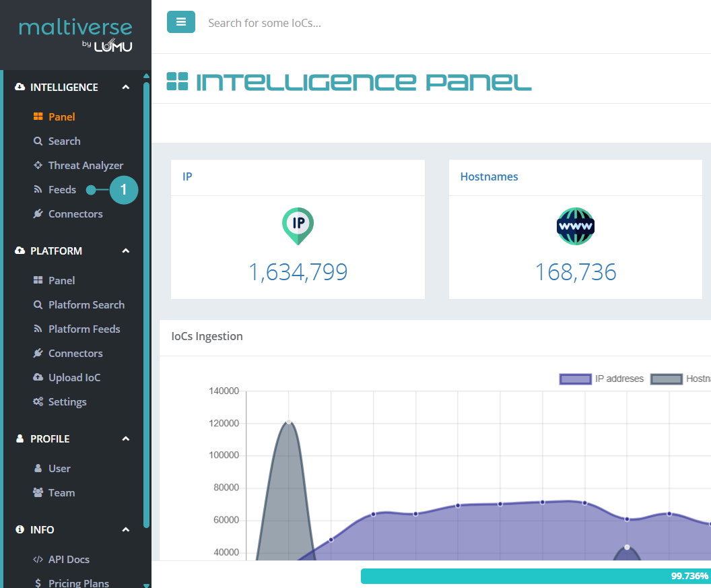Open platform Settings gears icon

coord(38,402)
